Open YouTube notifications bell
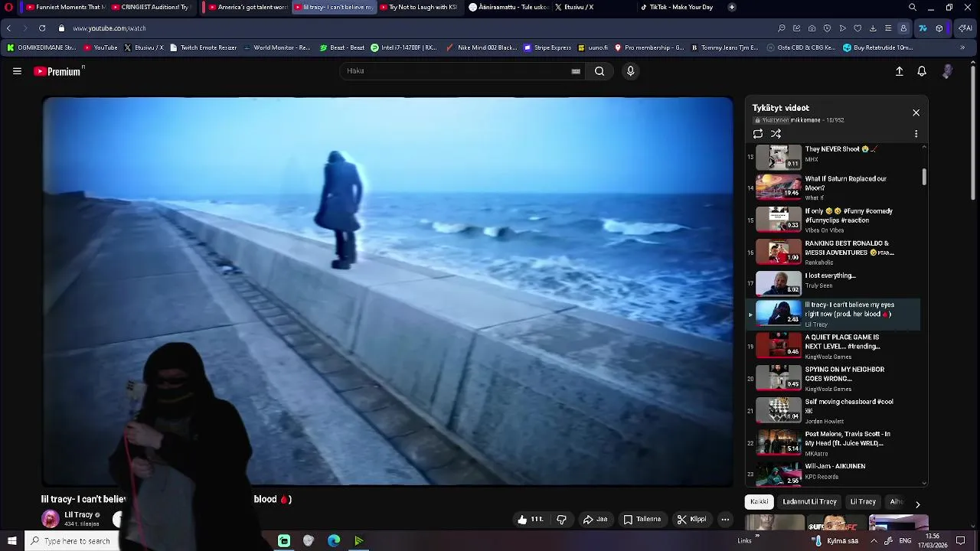 click(922, 71)
